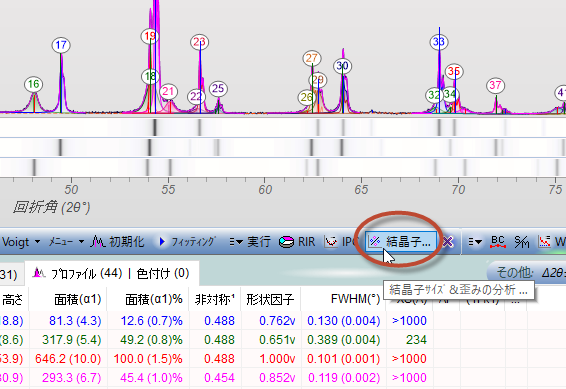Expand the 実行 list dropdown
This screenshot has height=389, width=566.
coord(249,241)
